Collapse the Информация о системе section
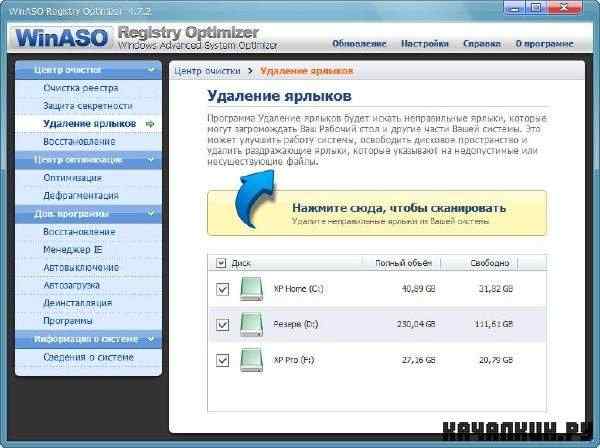 pyautogui.click(x=152, y=339)
